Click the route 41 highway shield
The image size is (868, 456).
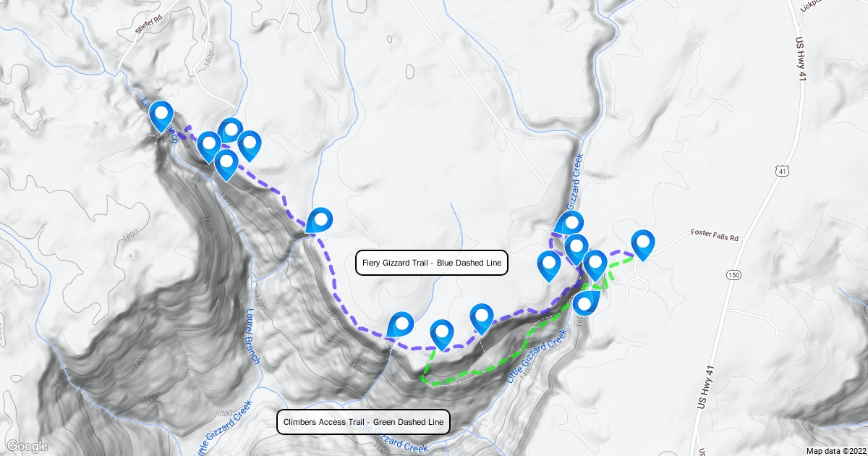[x=779, y=170]
